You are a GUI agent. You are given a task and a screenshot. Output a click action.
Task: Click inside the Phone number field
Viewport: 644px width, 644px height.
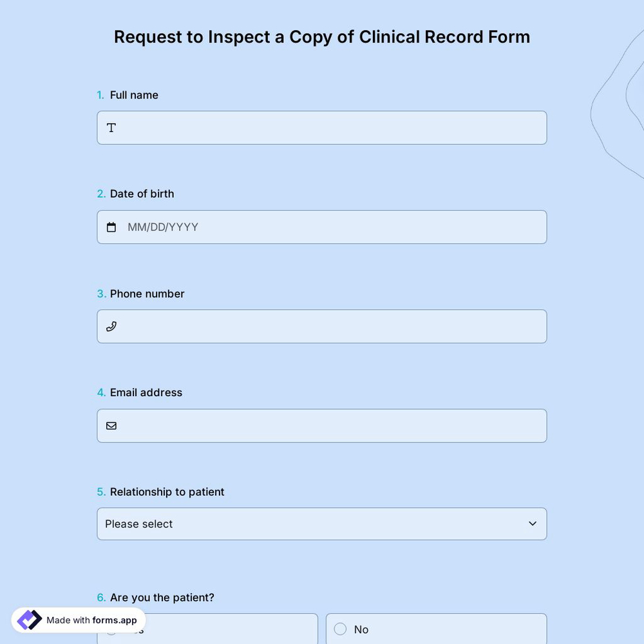322,326
